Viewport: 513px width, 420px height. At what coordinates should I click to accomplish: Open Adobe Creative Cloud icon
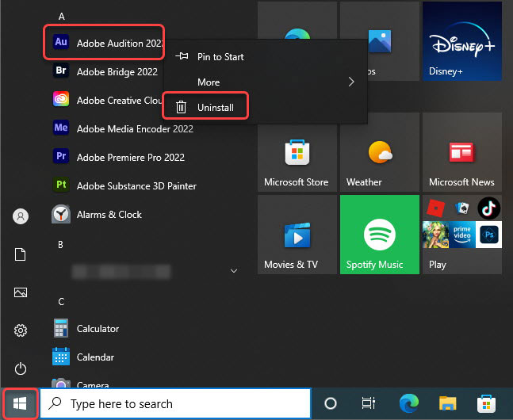pyautogui.click(x=61, y=99)
